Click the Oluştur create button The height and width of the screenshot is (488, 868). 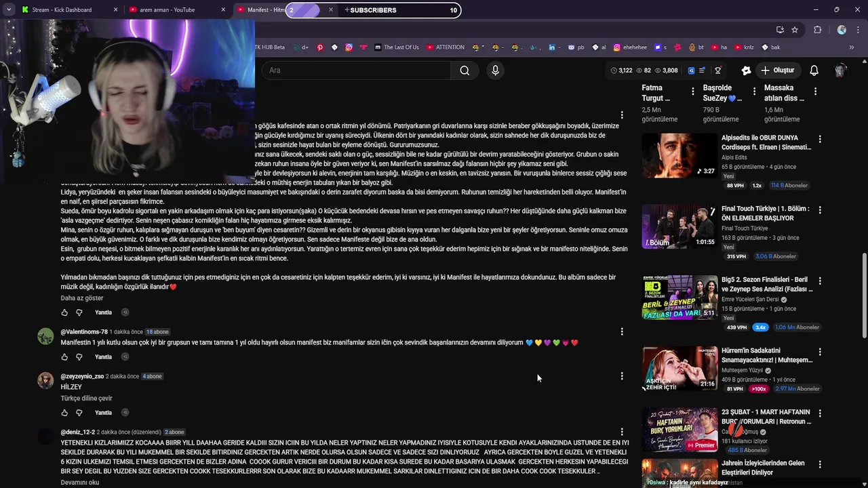pyautogui.click(x=777, y=70)
